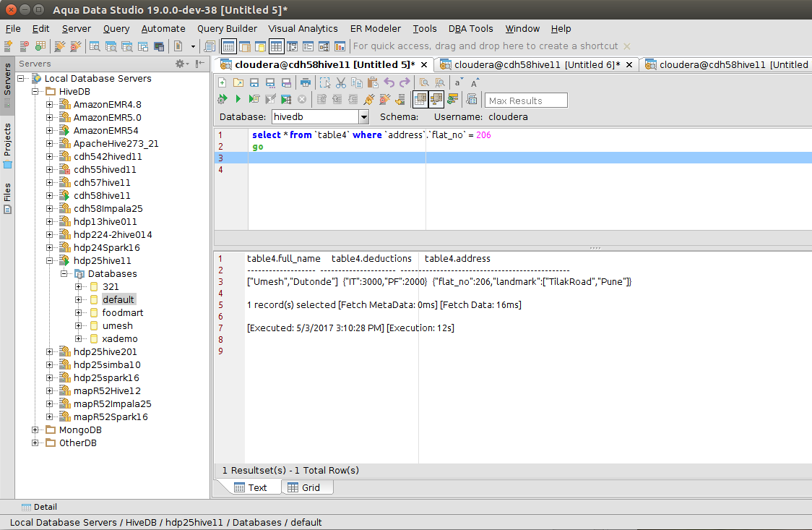
Task: Create a new script with the New icon
Action: point(223,82)
